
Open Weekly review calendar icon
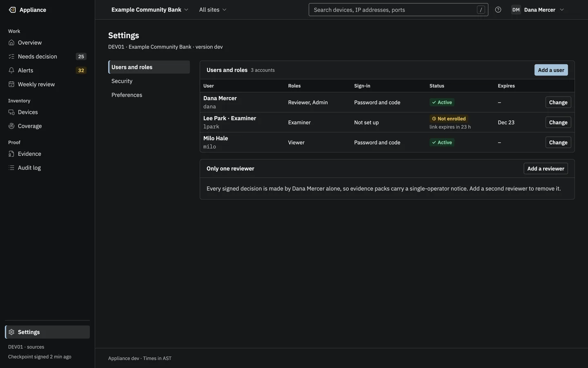pos(11,84)
